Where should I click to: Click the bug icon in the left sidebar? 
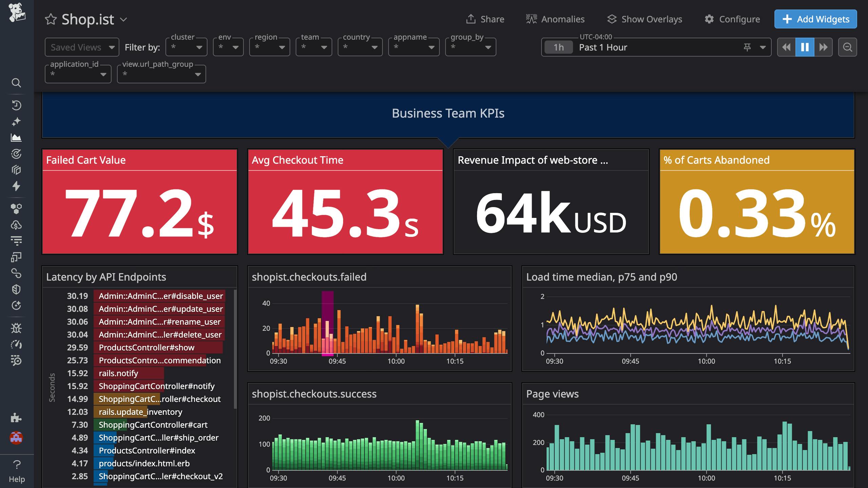pos(17,328)
